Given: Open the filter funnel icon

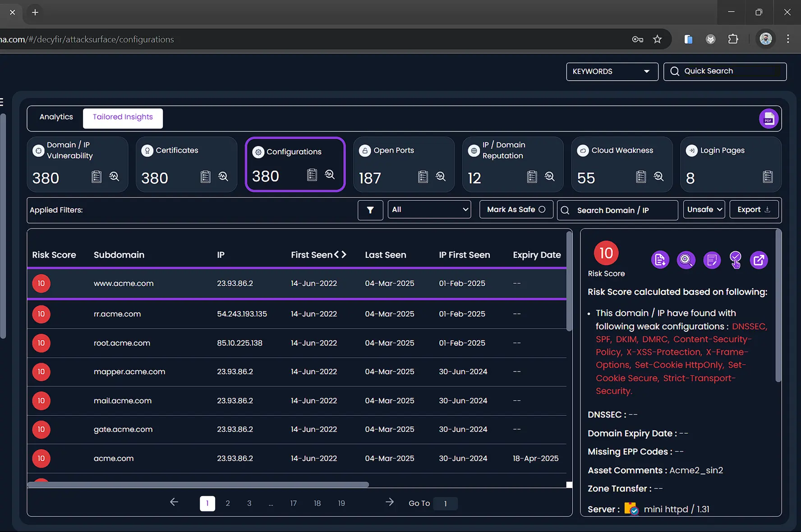Looking at the screenshot, I should [370, 210].
